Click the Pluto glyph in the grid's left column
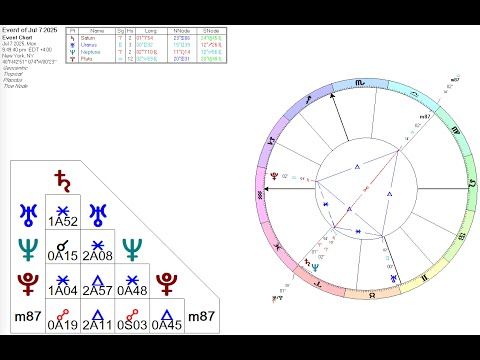The height and width of the screenshot is (360, 480). [x=28, y=284]
